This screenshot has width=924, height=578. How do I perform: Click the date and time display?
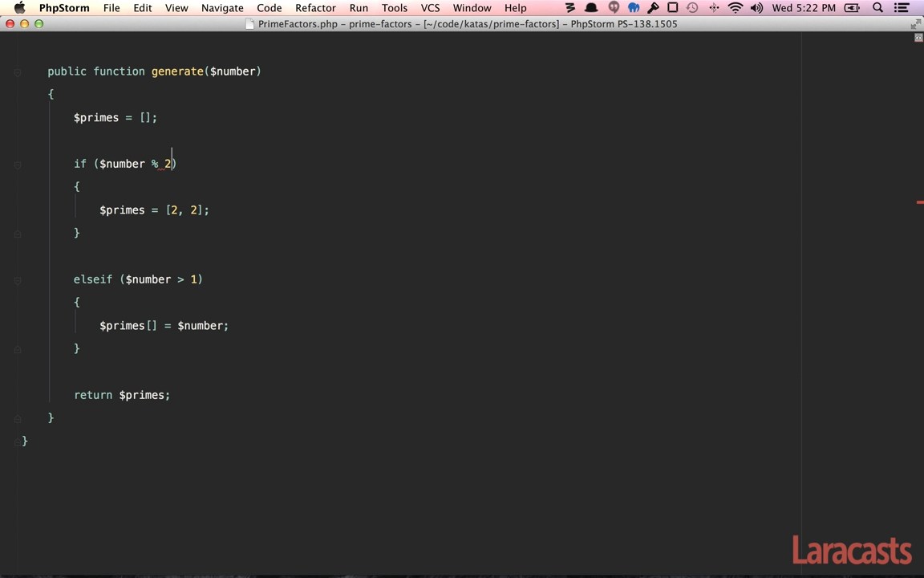click(x=803, y=8)
